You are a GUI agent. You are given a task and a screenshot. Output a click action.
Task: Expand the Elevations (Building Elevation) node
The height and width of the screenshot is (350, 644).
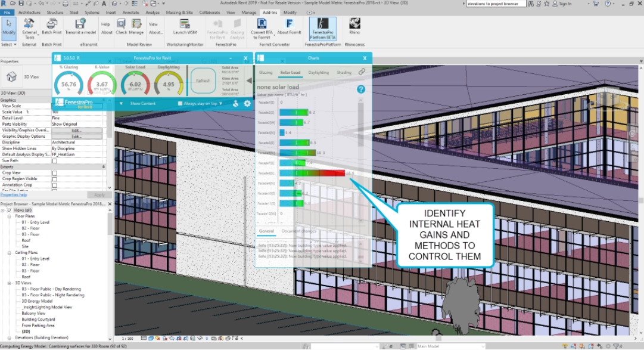[9, 337]
